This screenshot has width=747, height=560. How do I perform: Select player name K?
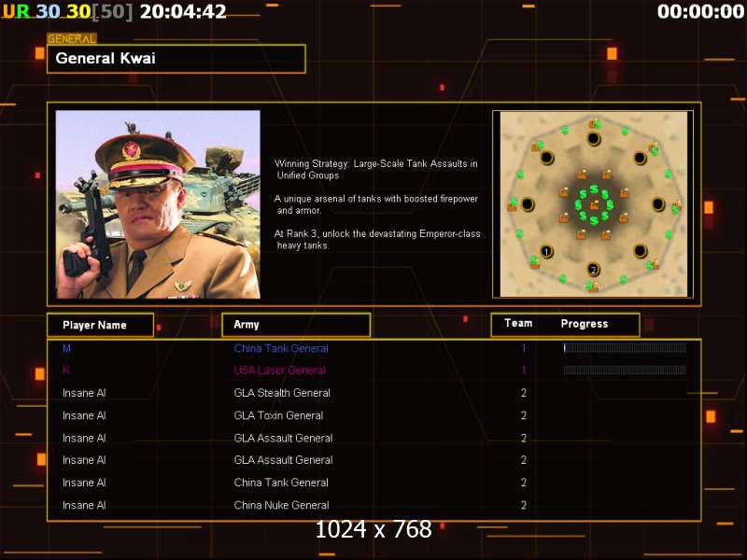coord(66,371)
